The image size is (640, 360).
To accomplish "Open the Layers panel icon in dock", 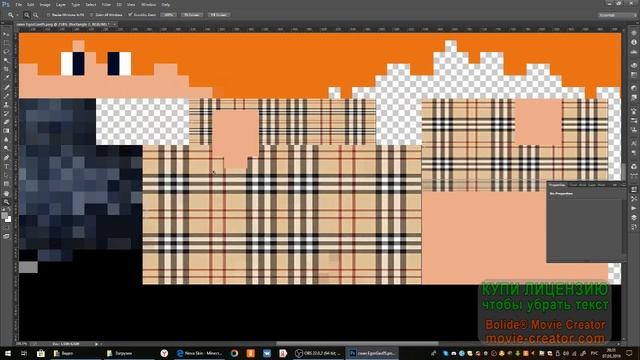I will point(633,218).
